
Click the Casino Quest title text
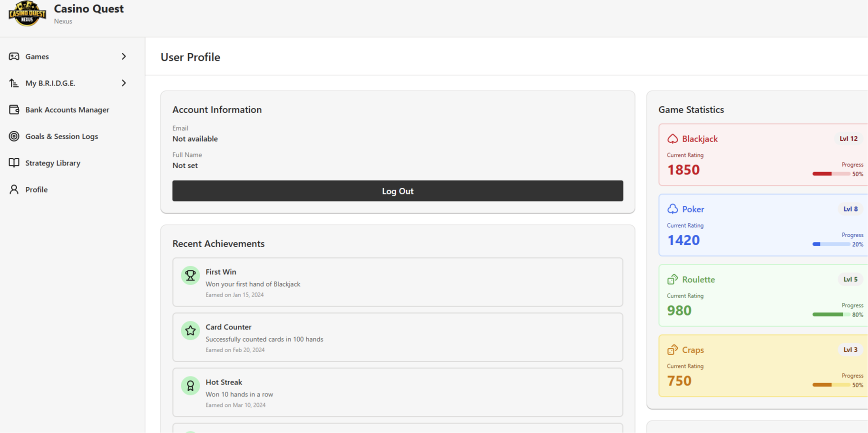(88, 9)
